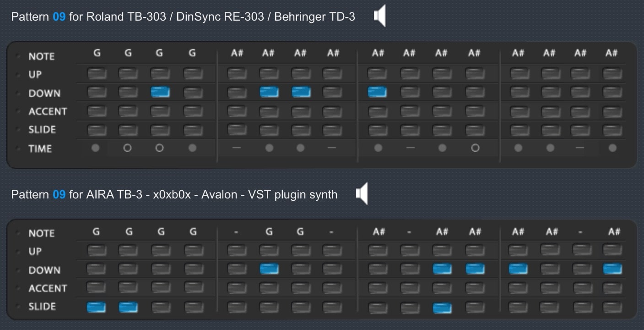
Task: Click the hollow TIME circle at step 2 of the TB-303 pattern
Action: click(x=127, y=148)
